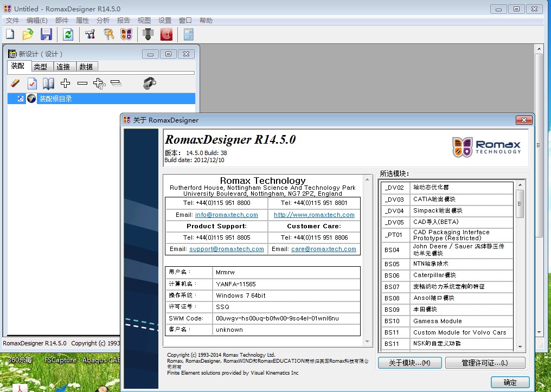Open the support@romaxtech.com email link
551x392 pixels.
point(227,249)
